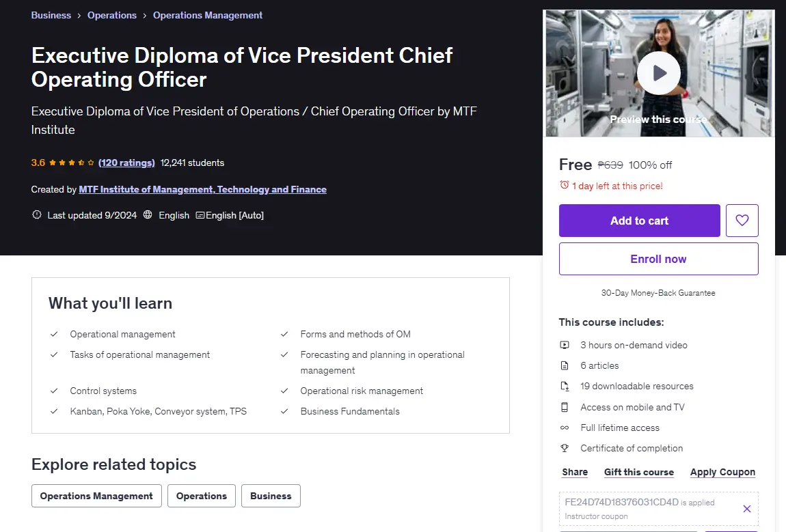Click the download icon beside downloadable resources
Viewport: 786px width, 532px height.
[565, 387]
